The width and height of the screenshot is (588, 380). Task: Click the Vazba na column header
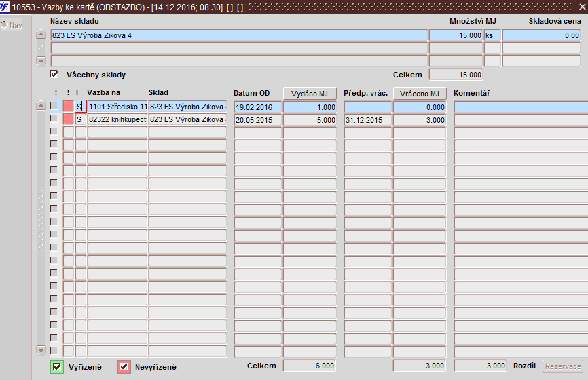coord(103,92)
